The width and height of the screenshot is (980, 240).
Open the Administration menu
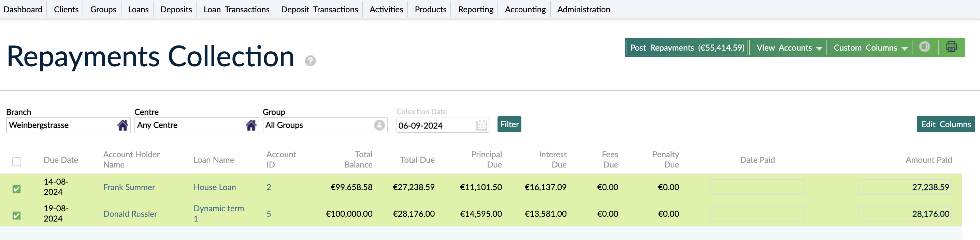pos(583,9)
